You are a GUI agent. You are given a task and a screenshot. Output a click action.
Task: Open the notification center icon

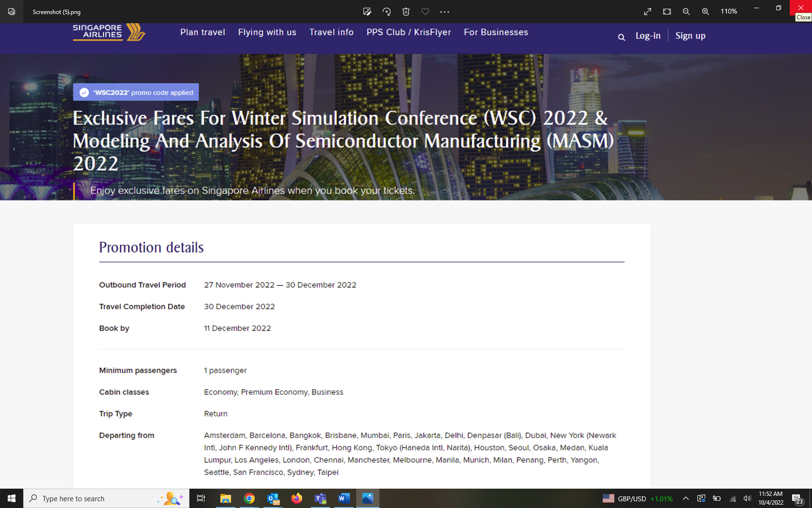click(797, 499)
